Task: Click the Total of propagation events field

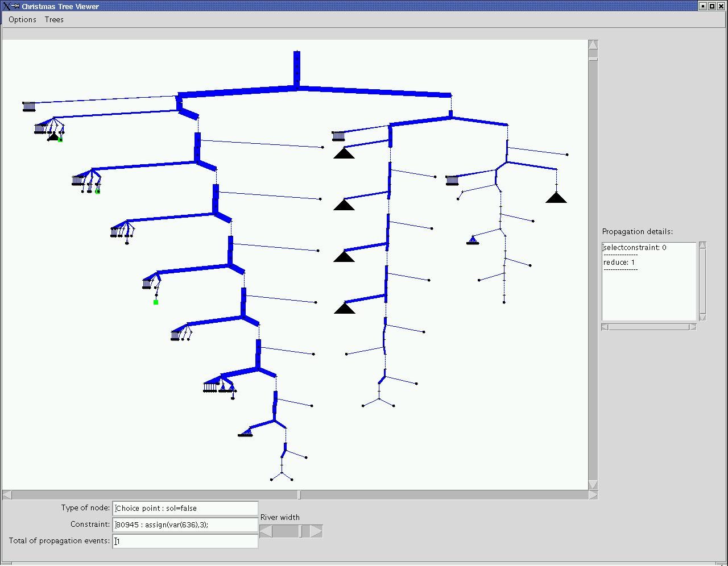Action: click(185, 541)
